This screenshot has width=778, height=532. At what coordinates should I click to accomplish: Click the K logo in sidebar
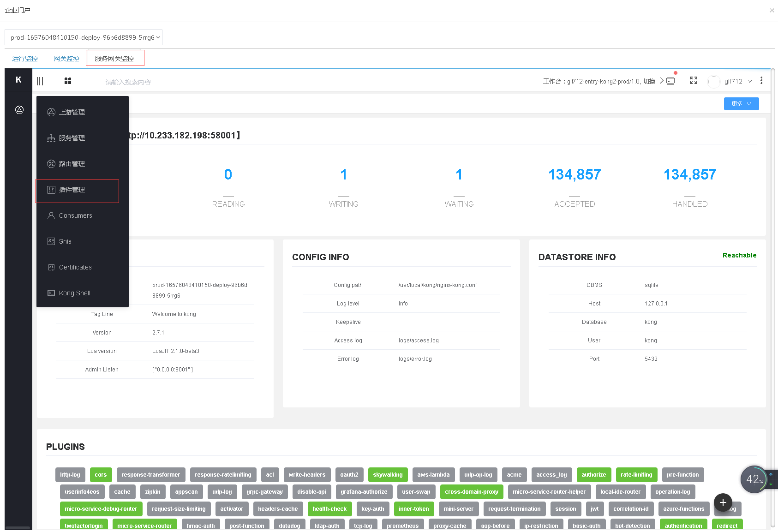pyautogui.click(x=18, y=80)
